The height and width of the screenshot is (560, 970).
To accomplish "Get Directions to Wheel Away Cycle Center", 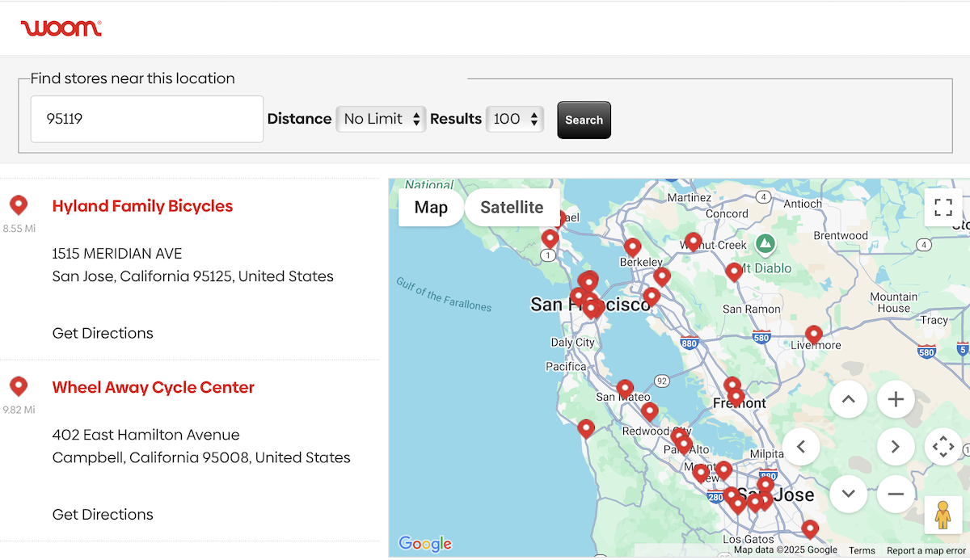I will tap(103, 514).
